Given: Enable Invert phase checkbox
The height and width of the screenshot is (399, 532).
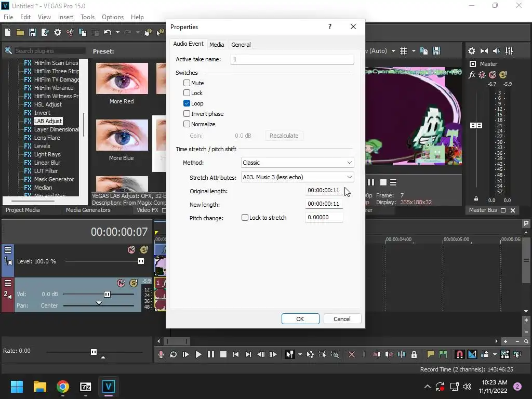Looking at the screenshot, I should point(187,114).
